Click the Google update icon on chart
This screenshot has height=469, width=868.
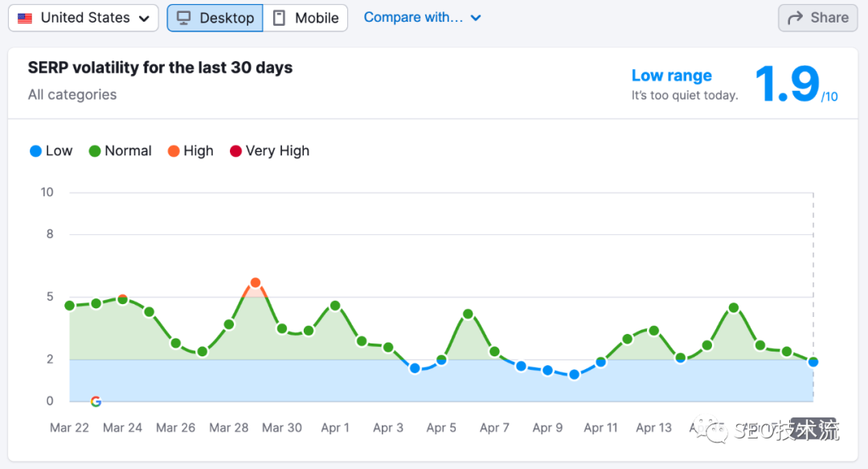96,401
